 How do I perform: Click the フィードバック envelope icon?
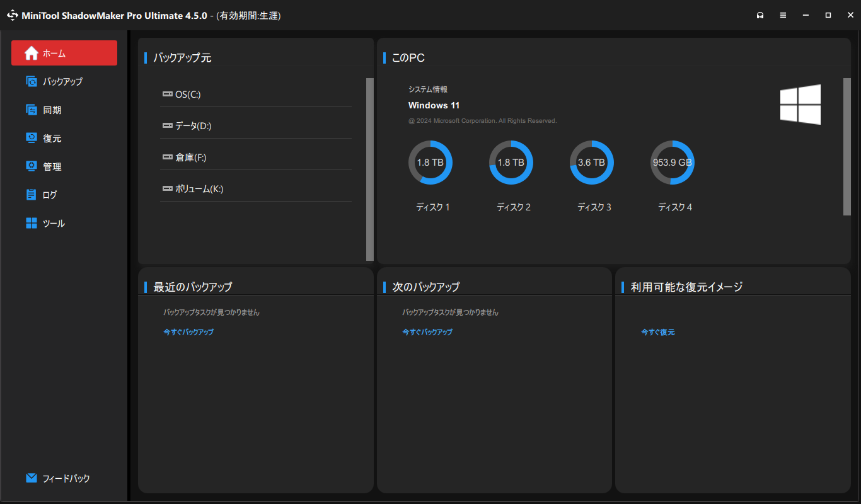[32, 478]
